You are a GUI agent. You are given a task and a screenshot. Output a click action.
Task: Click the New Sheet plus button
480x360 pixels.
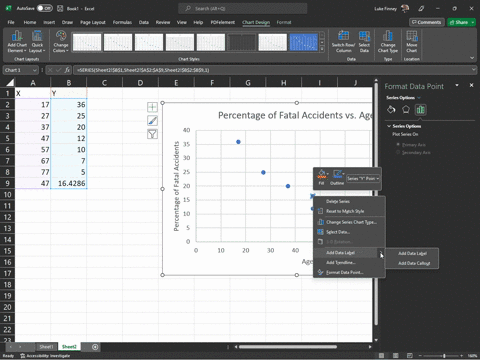coord(95,347)
